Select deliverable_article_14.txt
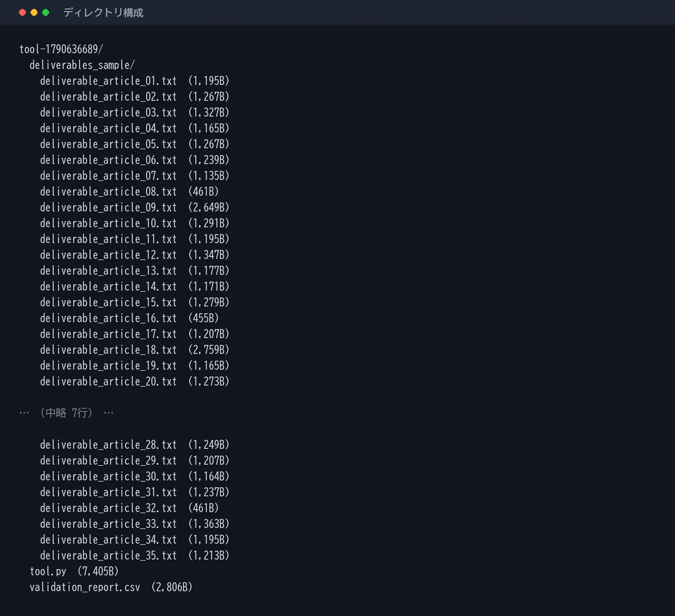Screen dimensions: 675x616 [x=109, y=286]
